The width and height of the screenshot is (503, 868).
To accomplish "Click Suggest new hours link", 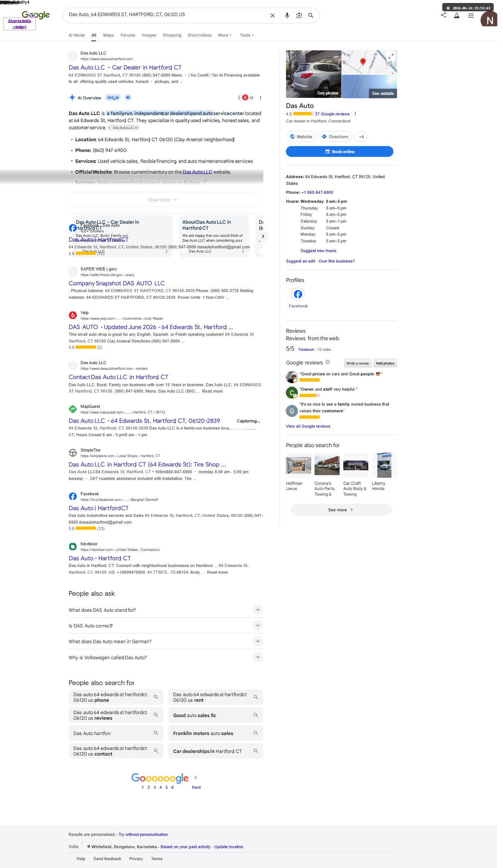I will click(x=318, y=251).
